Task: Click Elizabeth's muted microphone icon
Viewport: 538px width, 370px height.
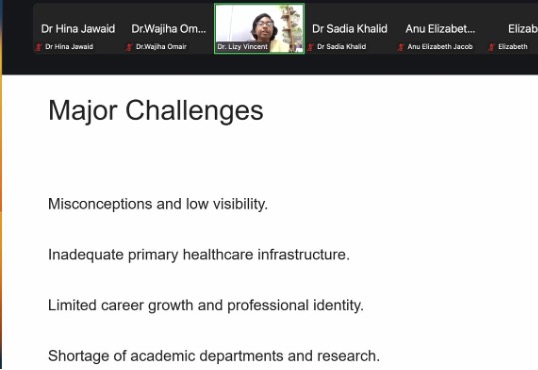Action: tap(492, 47)
